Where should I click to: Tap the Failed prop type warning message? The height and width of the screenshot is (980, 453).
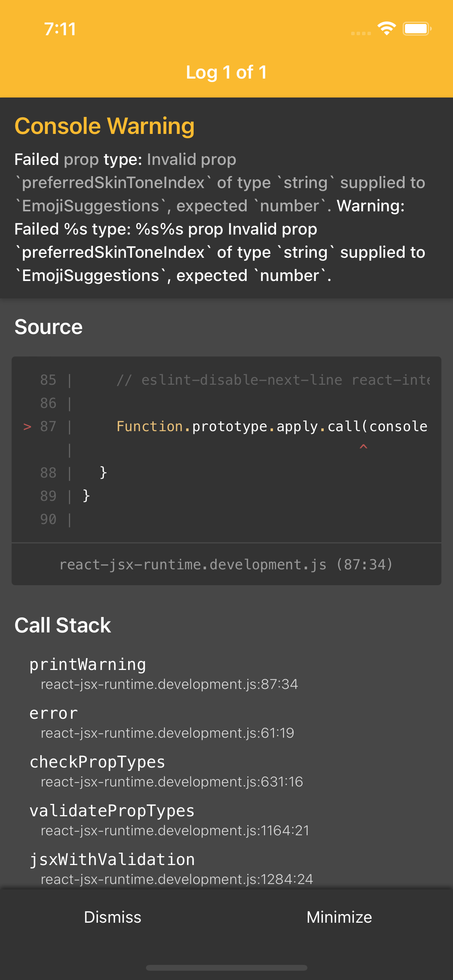220,217
